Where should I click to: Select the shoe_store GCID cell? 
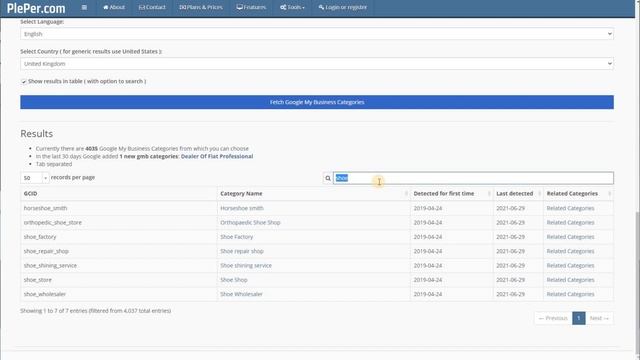[x=119, y=280]
